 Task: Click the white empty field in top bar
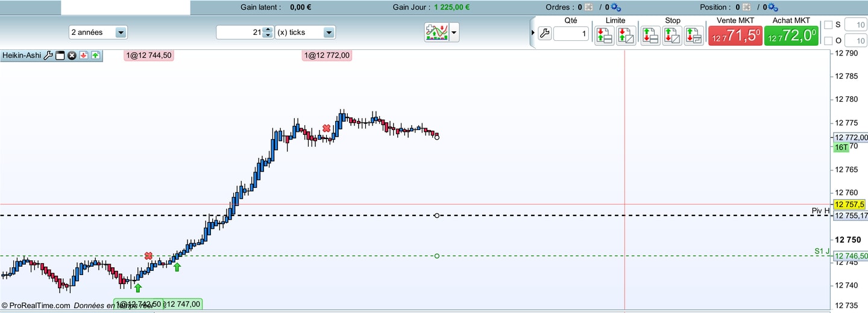(x=126, y=7)
